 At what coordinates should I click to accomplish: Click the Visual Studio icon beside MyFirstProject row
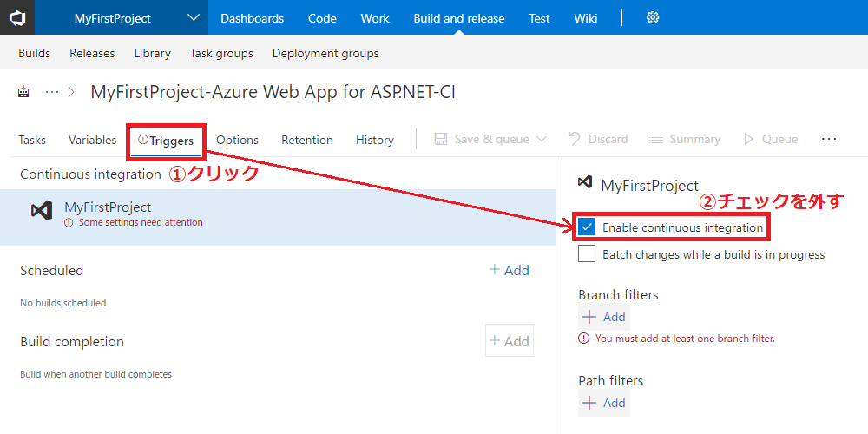coord(42,210)
